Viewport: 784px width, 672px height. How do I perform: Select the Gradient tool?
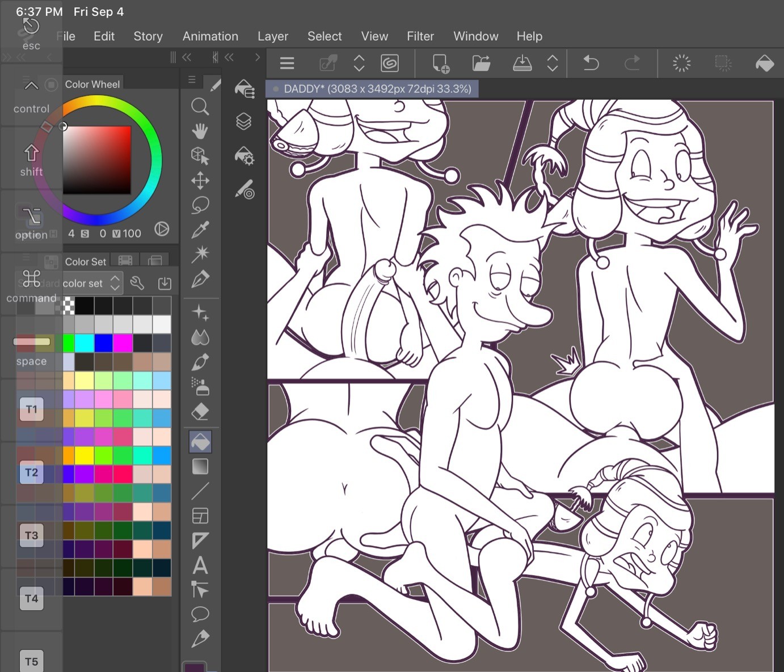click(200, 467)
